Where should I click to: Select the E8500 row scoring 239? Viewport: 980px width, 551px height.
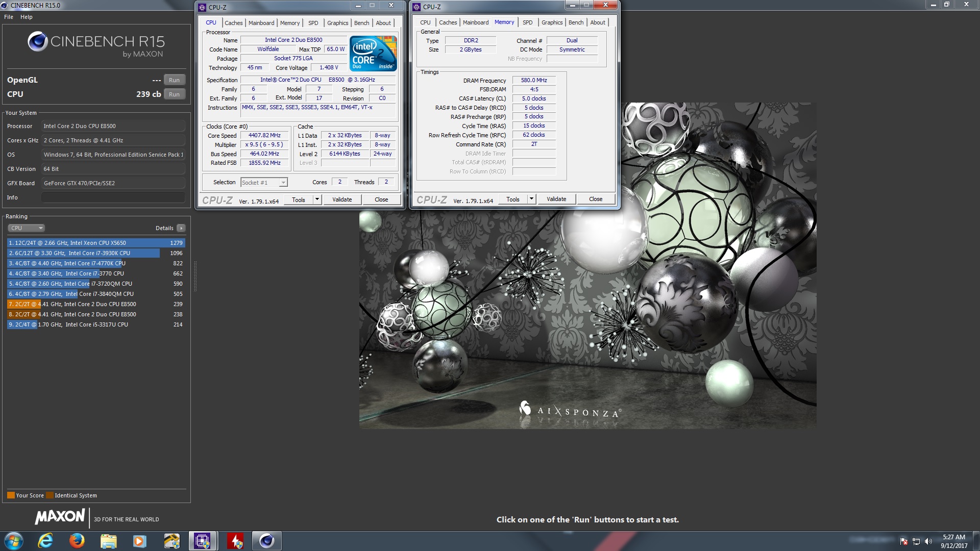tap(95, 304)
